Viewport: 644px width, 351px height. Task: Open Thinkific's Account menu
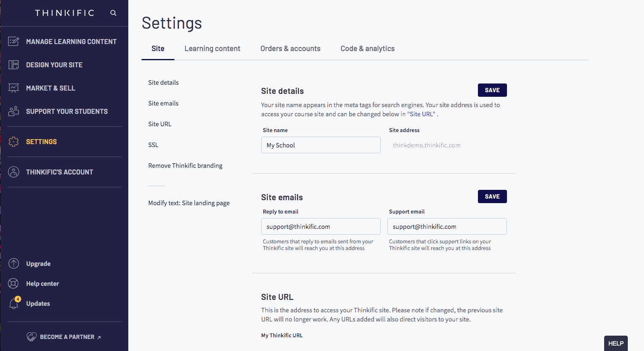coord(59,172)
